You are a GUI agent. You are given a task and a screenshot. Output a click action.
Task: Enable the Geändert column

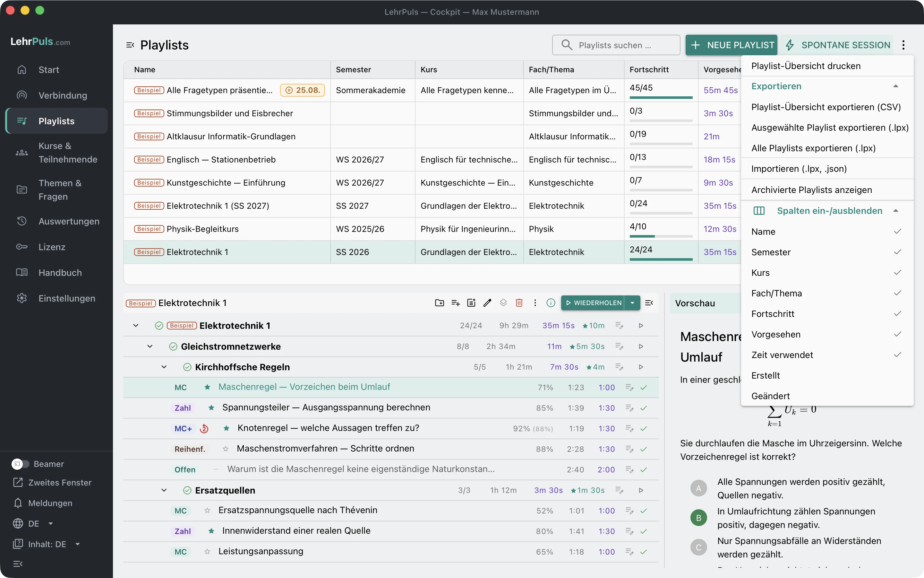coord(827,396)
